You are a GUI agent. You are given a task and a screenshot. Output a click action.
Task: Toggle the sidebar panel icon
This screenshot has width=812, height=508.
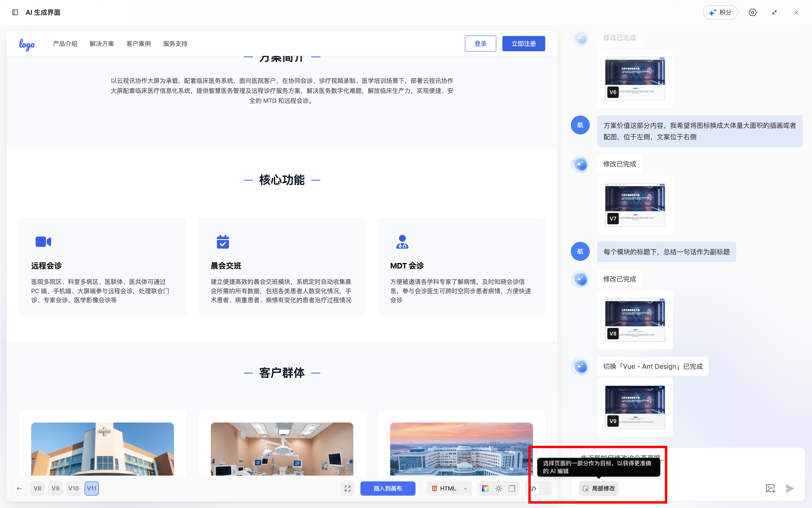(x=15, y=12)
